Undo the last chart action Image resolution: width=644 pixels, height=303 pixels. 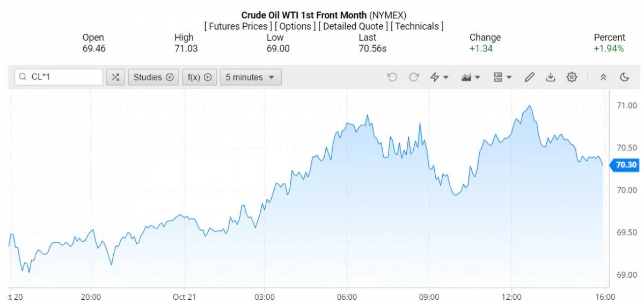(392, 77)
